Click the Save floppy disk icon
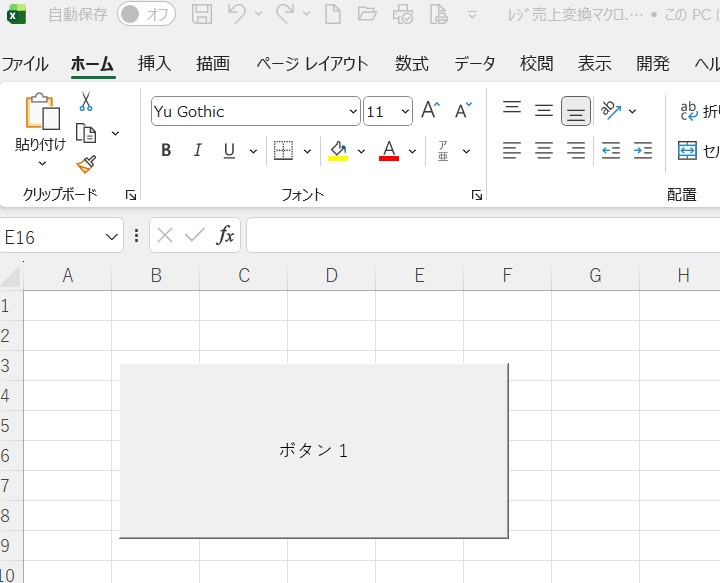720x583 pixels. (202, 14)
